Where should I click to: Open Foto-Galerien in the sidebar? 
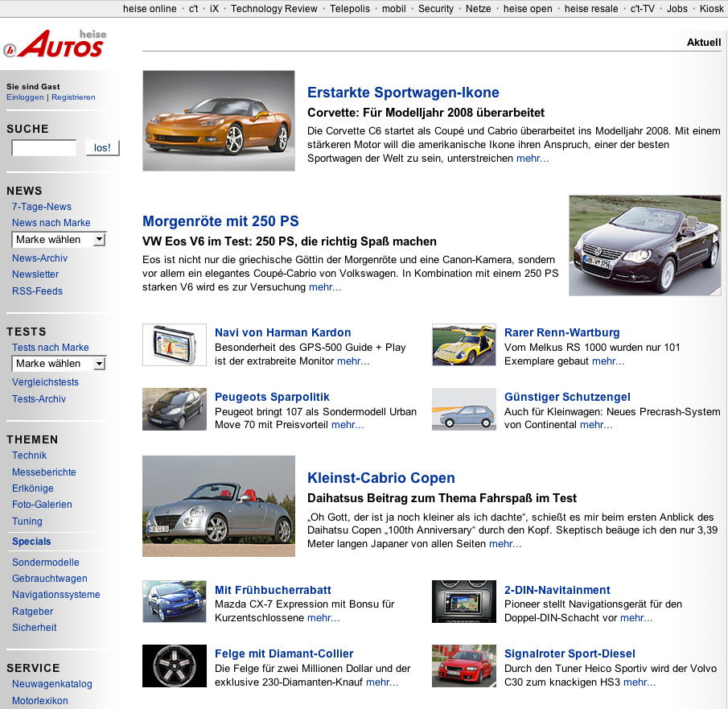[x=42, y=505]
